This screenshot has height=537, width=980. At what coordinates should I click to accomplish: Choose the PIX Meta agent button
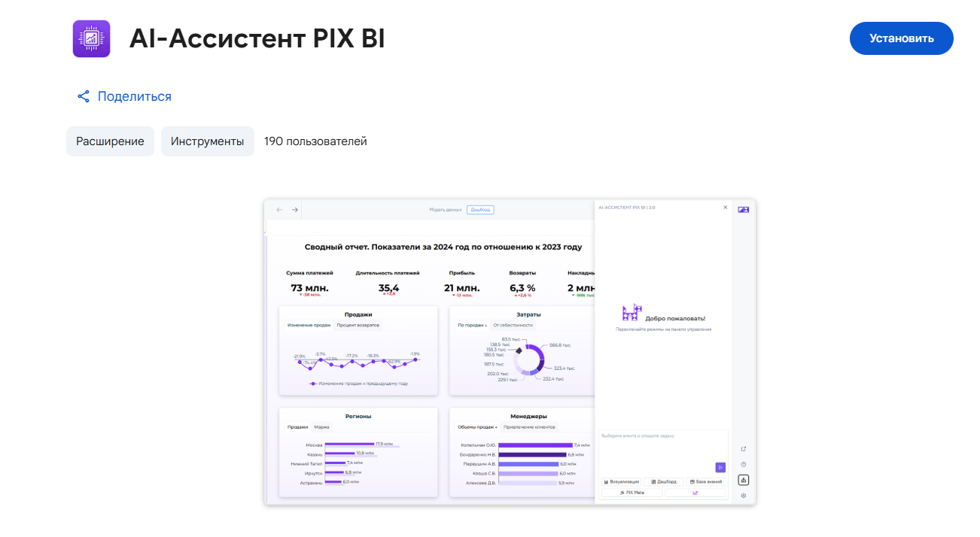pos(632,493)
